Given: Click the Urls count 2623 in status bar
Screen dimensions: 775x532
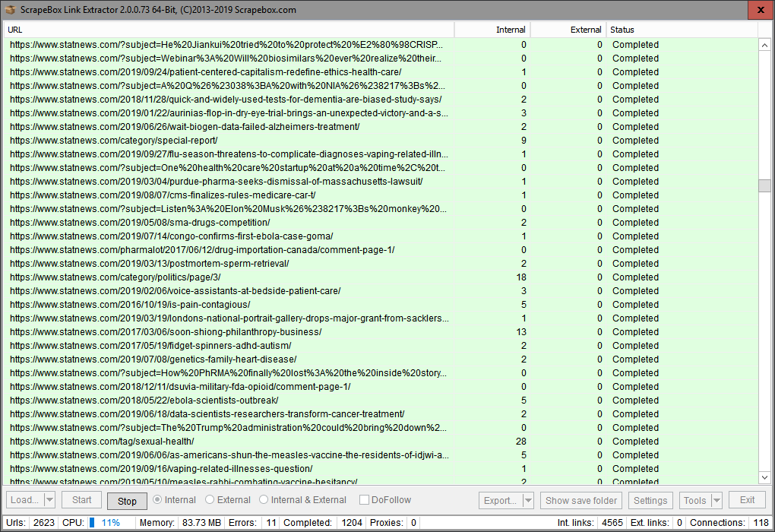Looking at the screenshot, I should click(44, 523).
